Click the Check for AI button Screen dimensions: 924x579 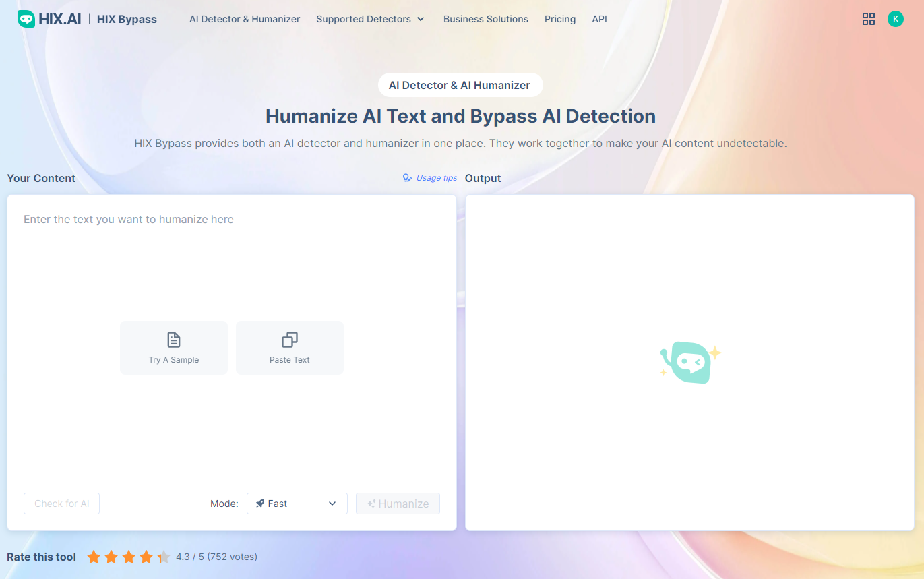pyautogui.click(x=61, y=504)
